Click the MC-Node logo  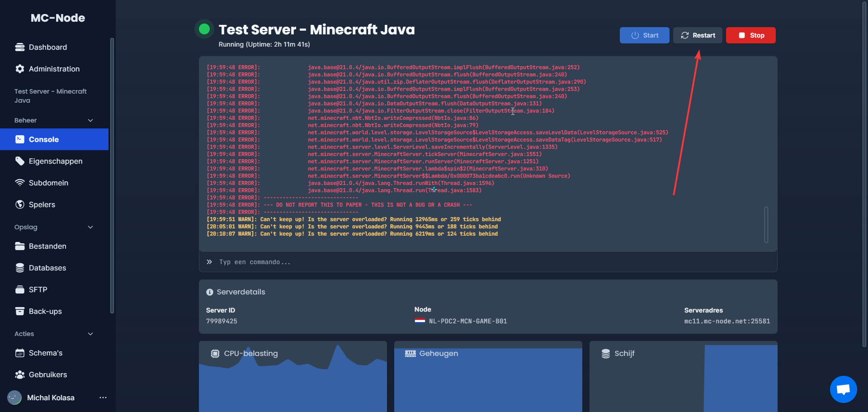click(x=58, y=18)
